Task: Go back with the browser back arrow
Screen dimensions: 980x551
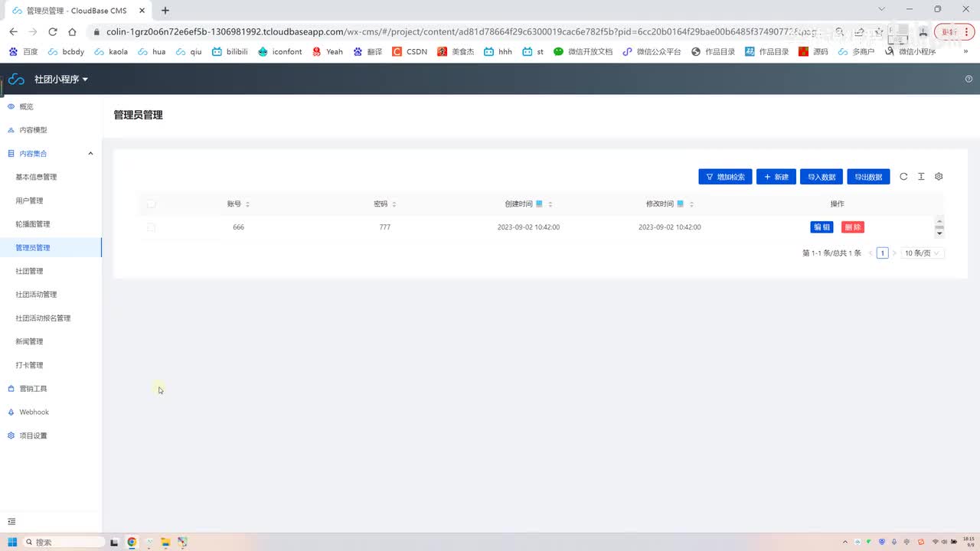Action: (x=13, y=31)
